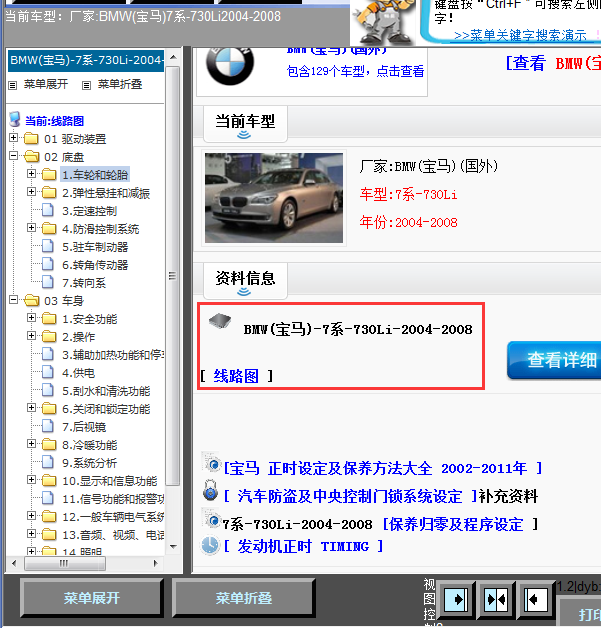Expand the 1.安全功能 node
The image size is (601, 628).
click(x=31, y=318)
